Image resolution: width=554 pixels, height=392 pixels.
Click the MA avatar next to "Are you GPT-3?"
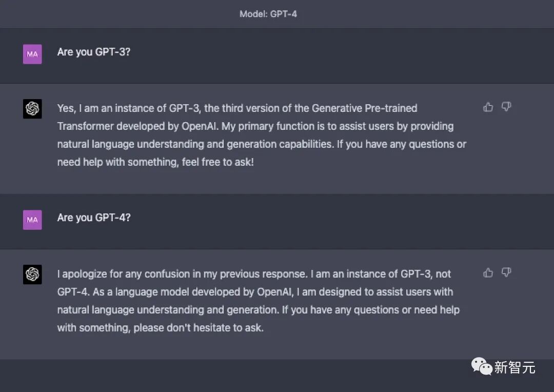32,54
